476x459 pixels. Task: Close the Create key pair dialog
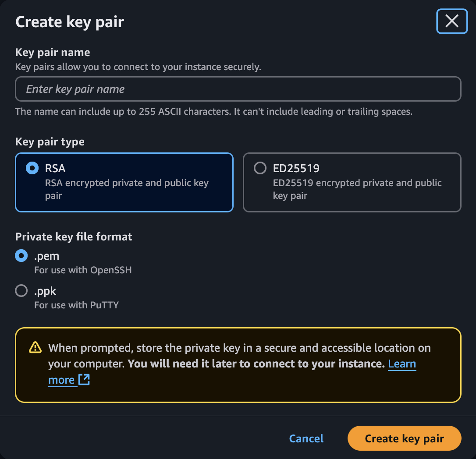coord(452,21)
